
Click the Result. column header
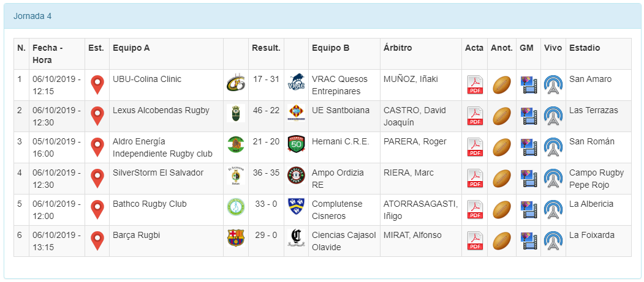266,48
